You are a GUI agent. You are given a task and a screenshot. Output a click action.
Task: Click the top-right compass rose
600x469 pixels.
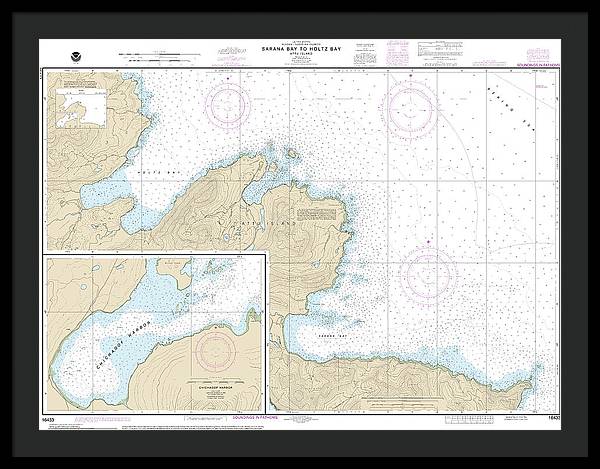click(x=412, y=101)
